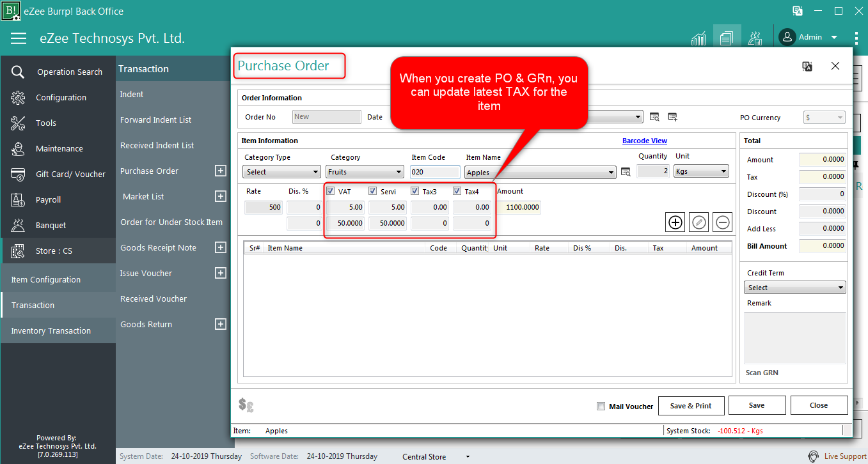
Task: Click the Save & Print button
Action: point(691,405)
